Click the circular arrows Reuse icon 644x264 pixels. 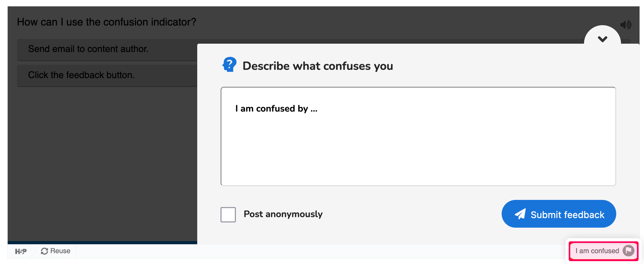(x=45, y=251)
